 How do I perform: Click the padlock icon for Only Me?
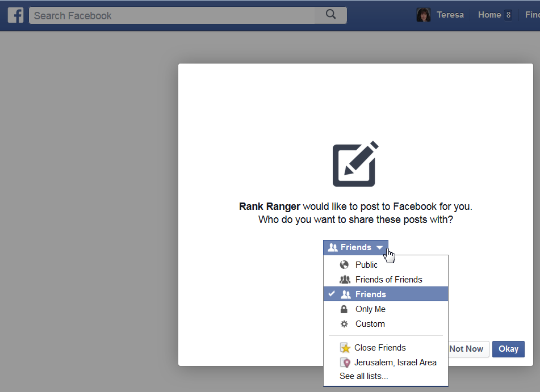click(x=344, y=309)
